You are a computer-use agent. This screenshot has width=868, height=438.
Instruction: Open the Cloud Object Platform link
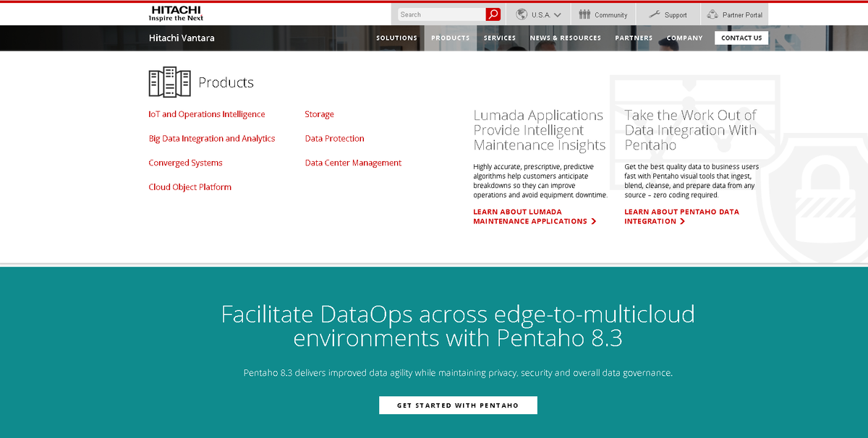click(190, 186)
